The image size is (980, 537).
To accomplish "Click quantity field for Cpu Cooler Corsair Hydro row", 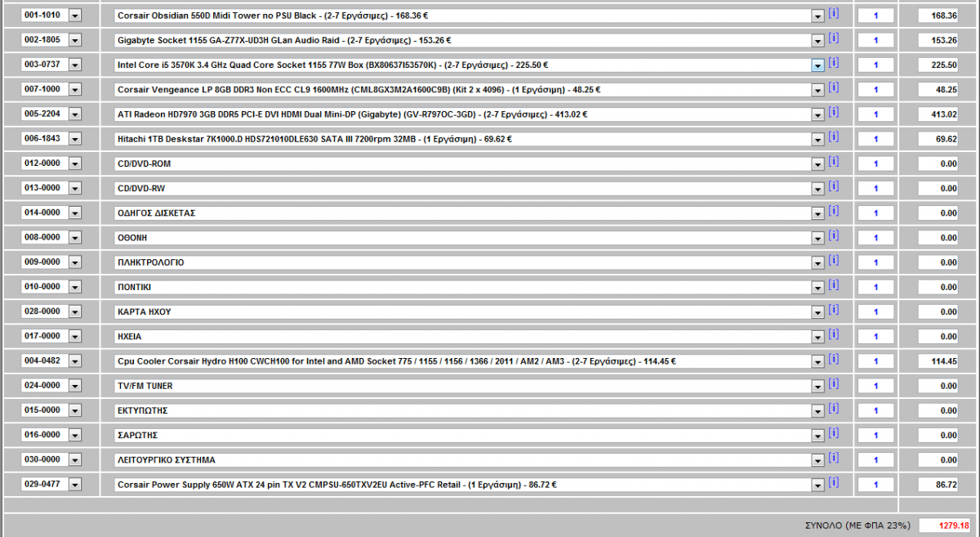I will [875, 361].
